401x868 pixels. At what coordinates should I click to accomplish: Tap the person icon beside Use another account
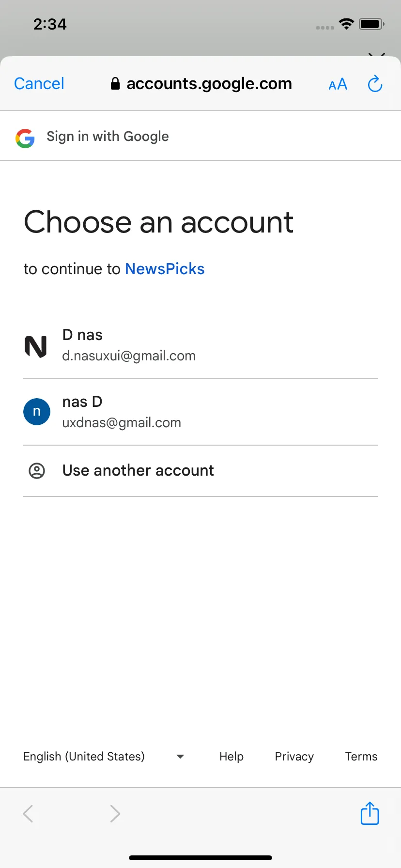37,470
